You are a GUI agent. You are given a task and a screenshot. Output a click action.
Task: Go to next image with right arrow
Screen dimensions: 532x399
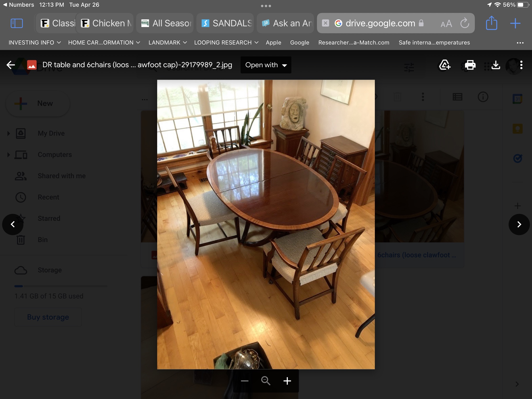tap(519, 224)
